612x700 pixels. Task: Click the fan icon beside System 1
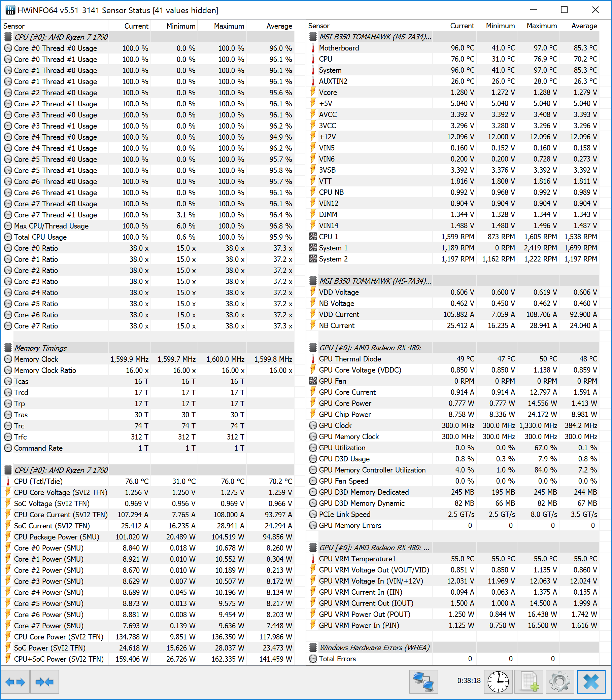point(313,248)
